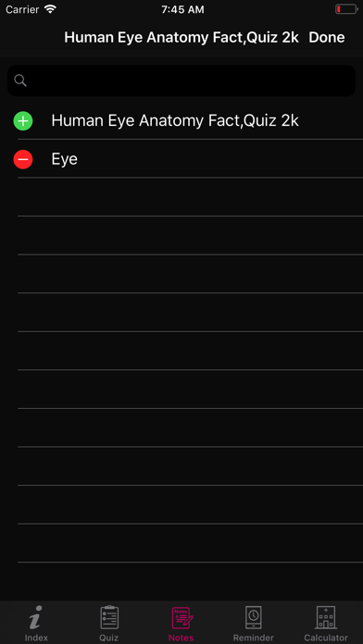Focus the notes search field

(x=181, y=80)
